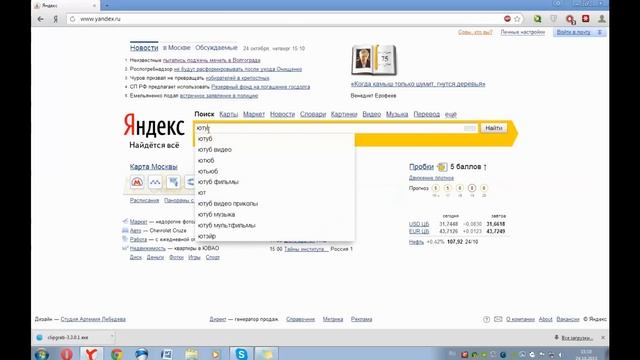Open the green extension icon in toolbar
This screenshot has height=360, width=640.
click(538, 19)
